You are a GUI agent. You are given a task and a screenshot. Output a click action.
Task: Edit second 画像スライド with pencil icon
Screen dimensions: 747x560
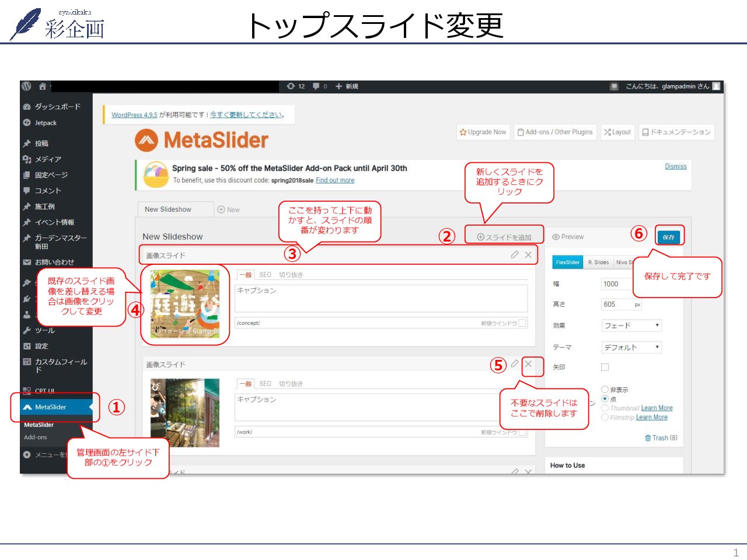pos(515,364)
